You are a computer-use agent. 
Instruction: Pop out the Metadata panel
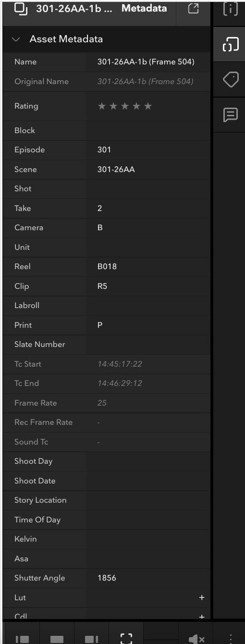click(x=193, y=9)
